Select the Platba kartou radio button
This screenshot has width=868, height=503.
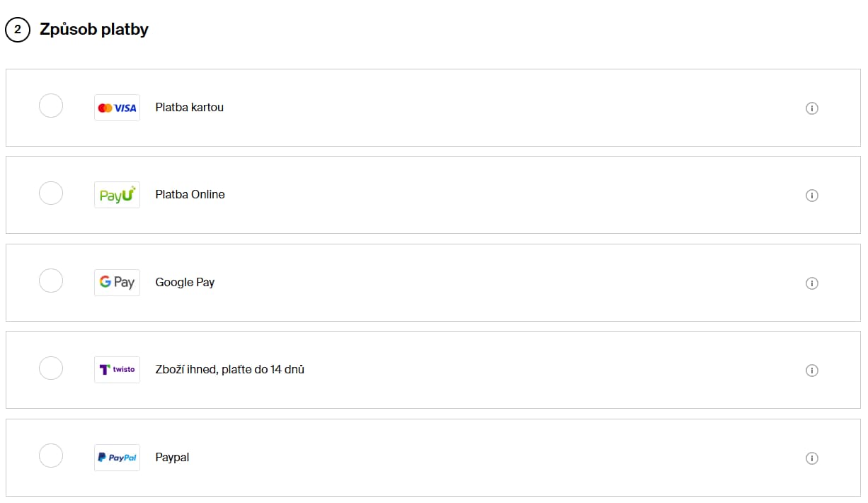[51, 106]
